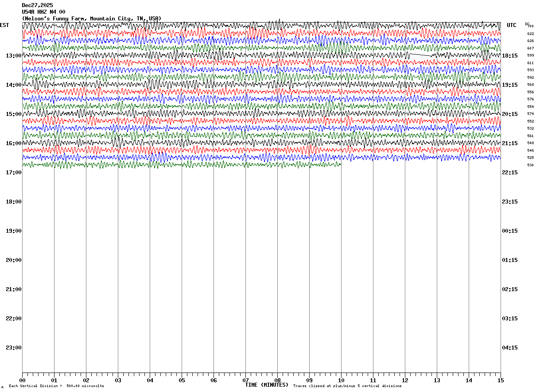Click minute tick label "00" on the axis
Image resolution: width=536 pixels, height=392 pixels.
(22, 380)
